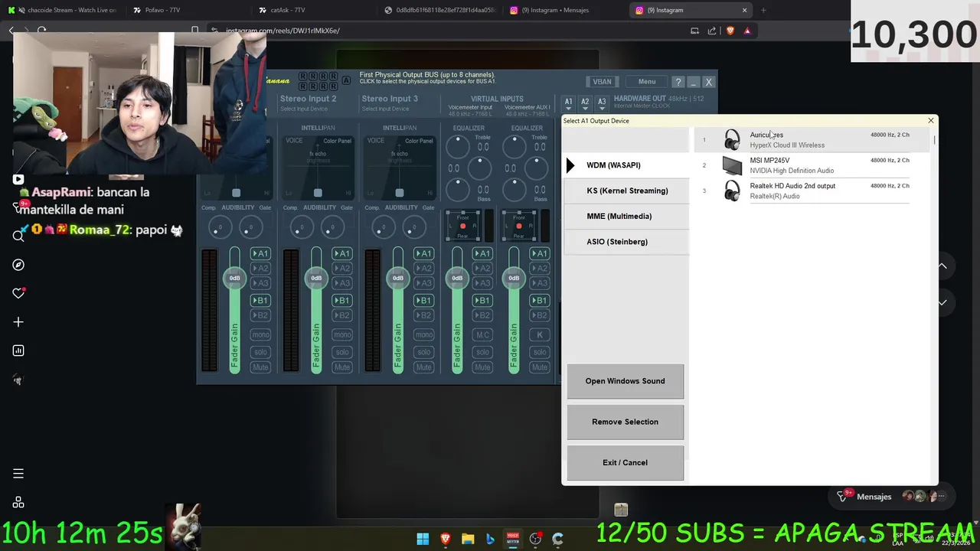This screenshot has height=551, width=980.
Task: Reload the Instagram page
Action: point(41,31)
